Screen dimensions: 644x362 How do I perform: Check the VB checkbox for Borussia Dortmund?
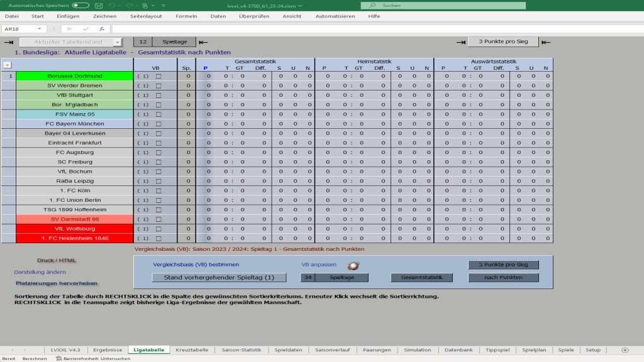158,76
